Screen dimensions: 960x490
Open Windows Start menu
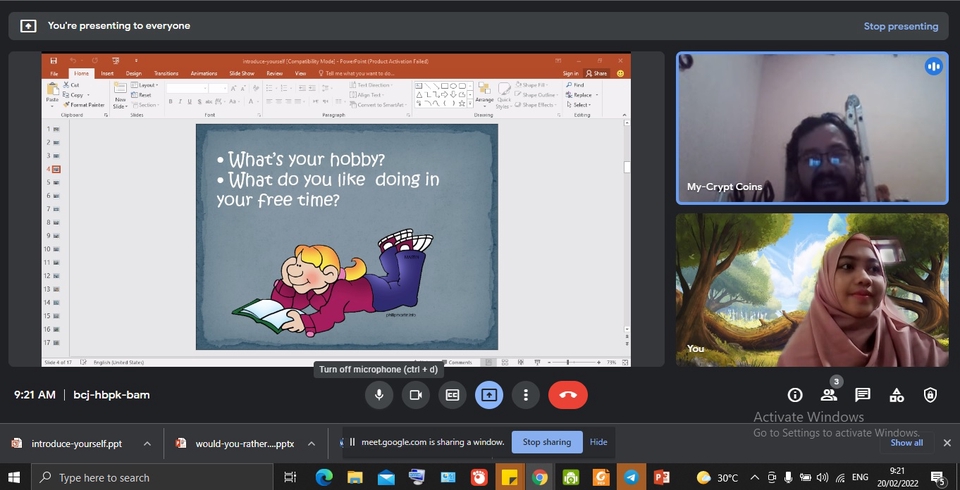tap(13, 477)
